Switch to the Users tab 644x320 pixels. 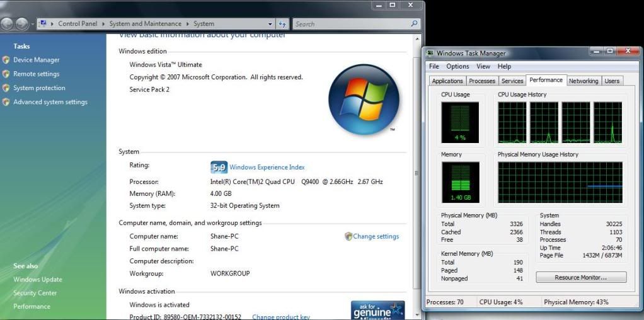tap(612, 81)
